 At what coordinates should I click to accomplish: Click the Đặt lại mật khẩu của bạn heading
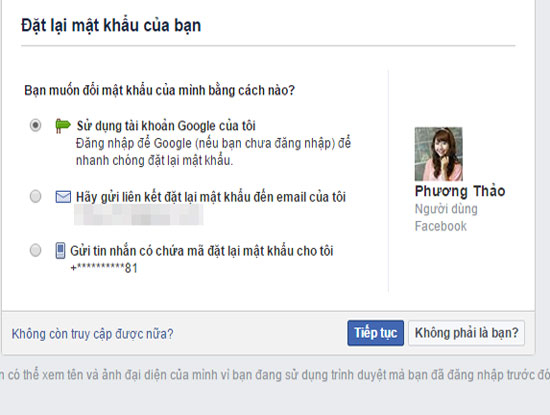click(x=111, y=26)
